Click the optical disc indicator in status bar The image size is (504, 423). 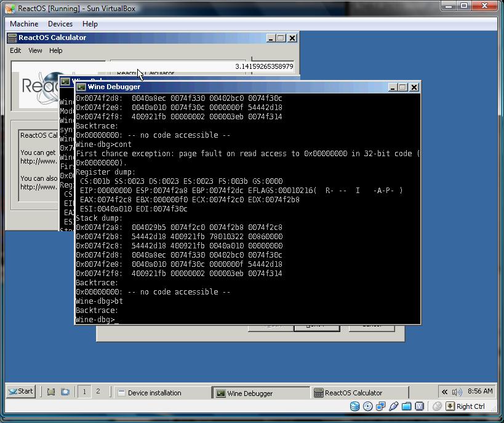[368, 406]
